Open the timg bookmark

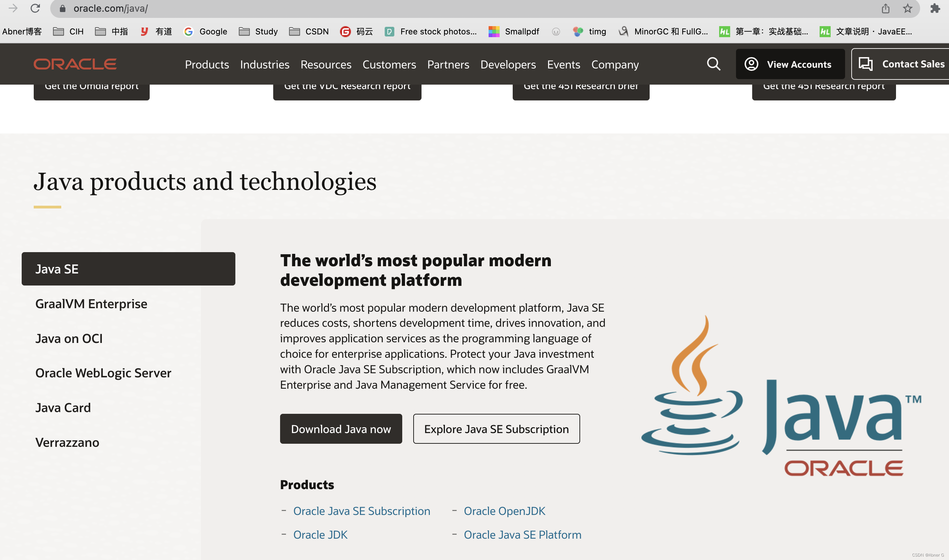589,31
